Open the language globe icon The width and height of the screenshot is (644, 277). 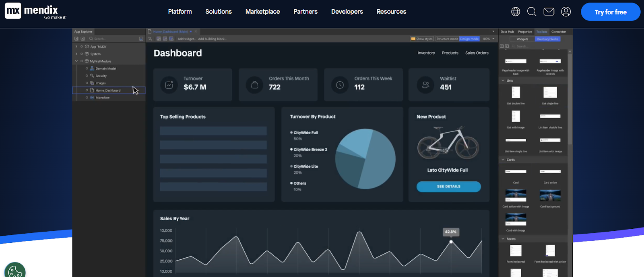coord(516,12)
